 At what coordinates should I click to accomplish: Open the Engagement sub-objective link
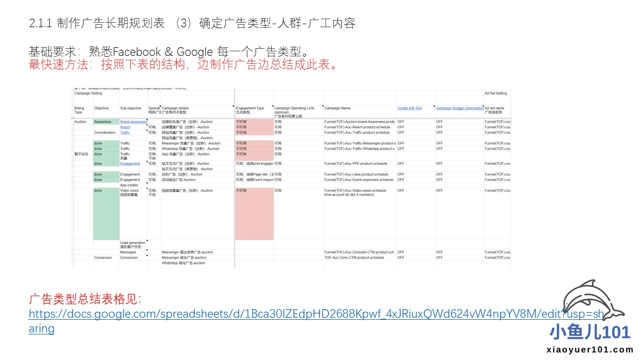(x=130, y=163)
